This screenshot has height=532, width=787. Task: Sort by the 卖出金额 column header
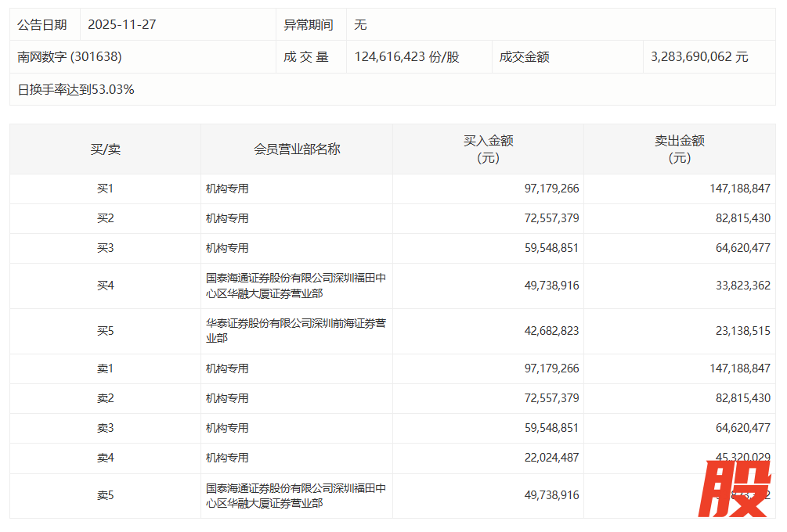pos(679,149)
